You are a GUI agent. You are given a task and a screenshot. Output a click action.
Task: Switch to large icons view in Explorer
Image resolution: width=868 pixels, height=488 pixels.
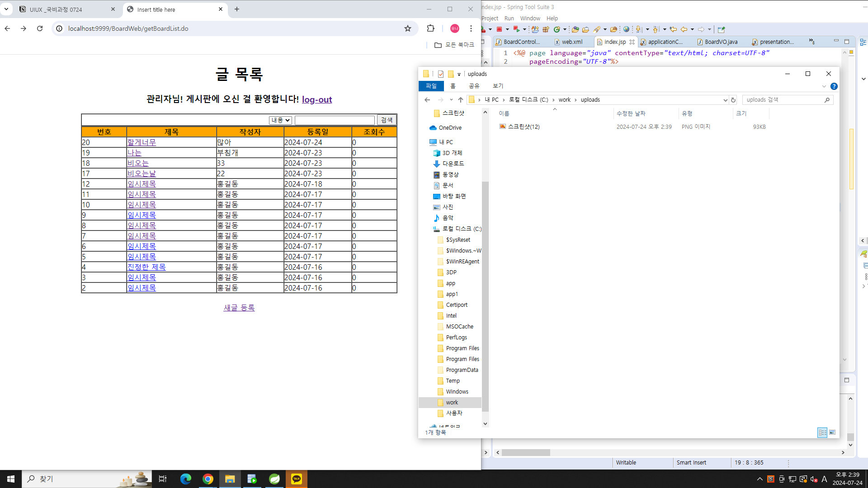point(832,432)
